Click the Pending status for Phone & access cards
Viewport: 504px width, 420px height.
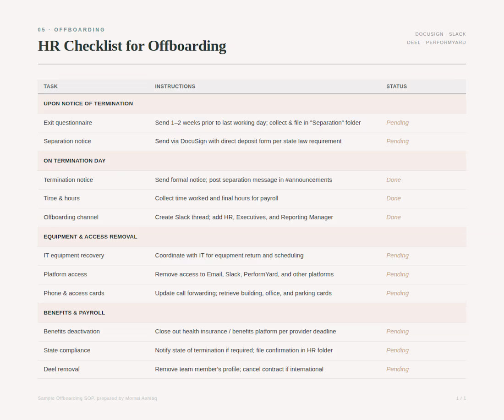coord(398,294)
